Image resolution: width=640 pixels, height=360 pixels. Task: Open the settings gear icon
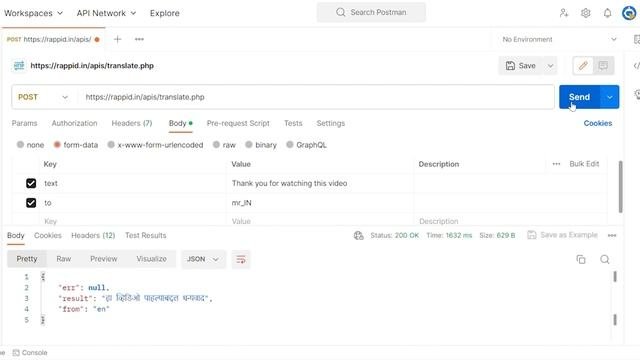point(586,13)
